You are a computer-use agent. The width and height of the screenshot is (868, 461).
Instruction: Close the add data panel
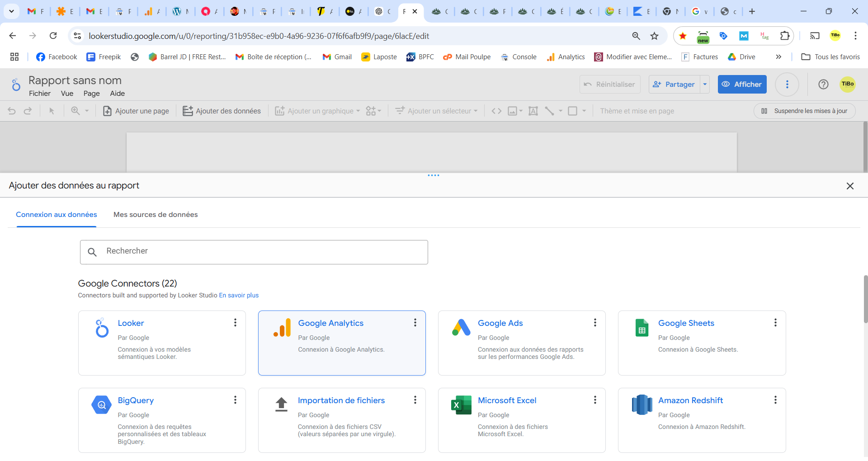(x=850, y=186)
